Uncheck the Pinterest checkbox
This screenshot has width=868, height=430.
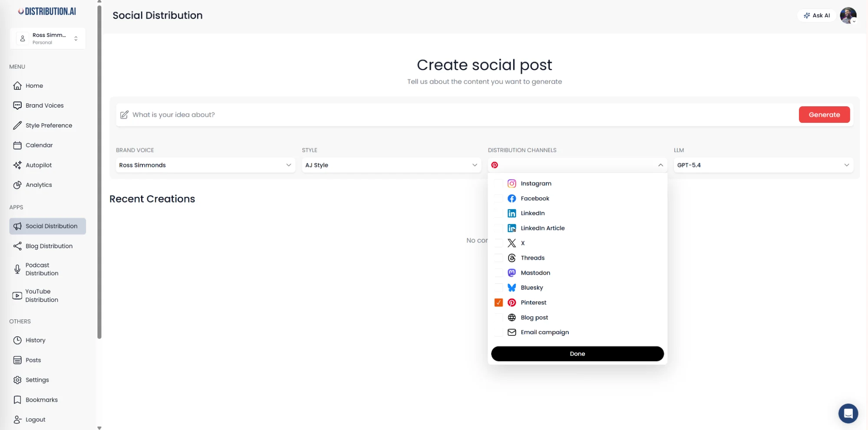[498, 302]
